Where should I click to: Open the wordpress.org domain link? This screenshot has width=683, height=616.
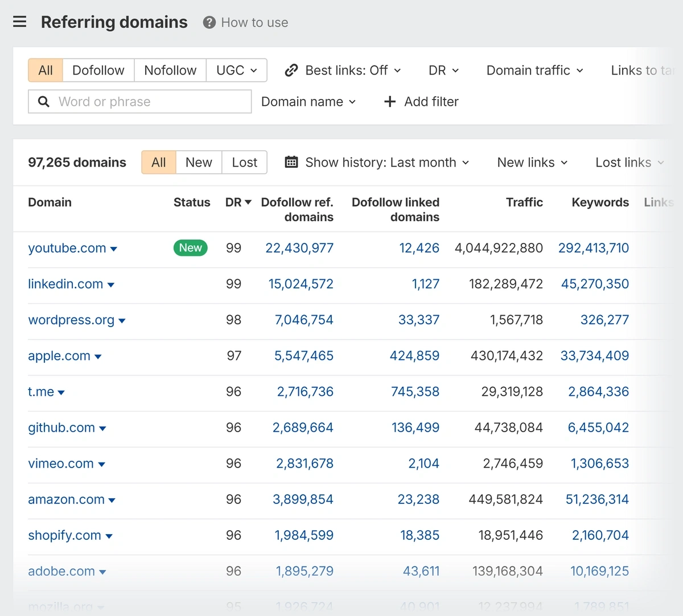point(71,320)
